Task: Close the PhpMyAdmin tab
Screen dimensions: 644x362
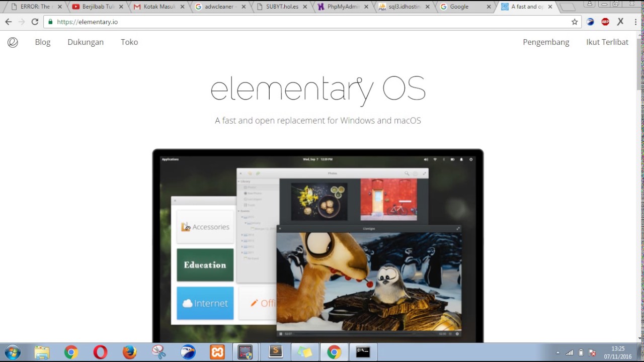Action: pos(366,7)
